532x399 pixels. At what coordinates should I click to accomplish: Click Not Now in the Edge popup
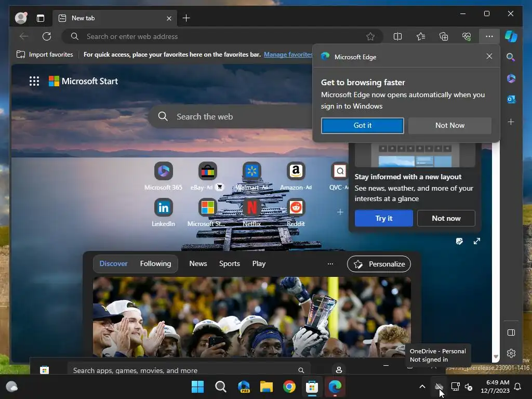450,126
